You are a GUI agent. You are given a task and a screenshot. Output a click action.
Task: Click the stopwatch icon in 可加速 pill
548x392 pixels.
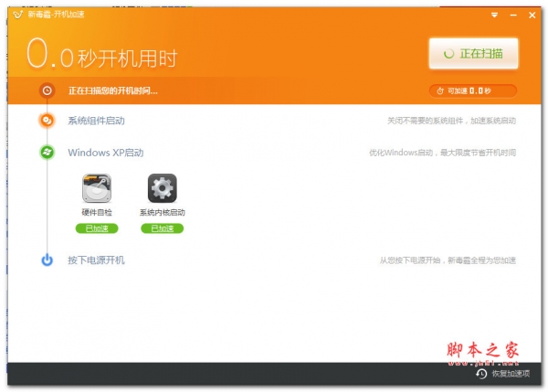pyautogui.click(x=440, y=91)
